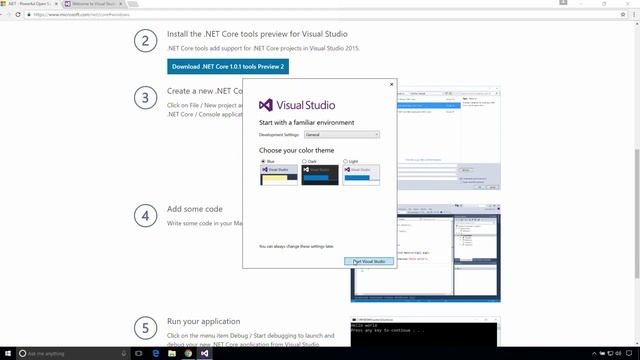Click the 'Run your application' heading
This screenshot has height=360, width=640.
coord(203,321)
